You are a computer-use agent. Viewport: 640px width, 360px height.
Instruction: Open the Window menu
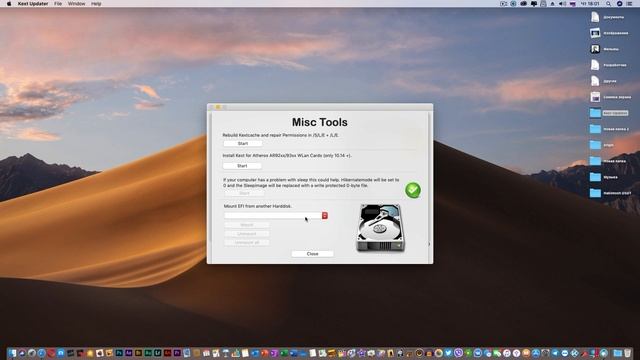pyautogui.click(x=76, y=4)
